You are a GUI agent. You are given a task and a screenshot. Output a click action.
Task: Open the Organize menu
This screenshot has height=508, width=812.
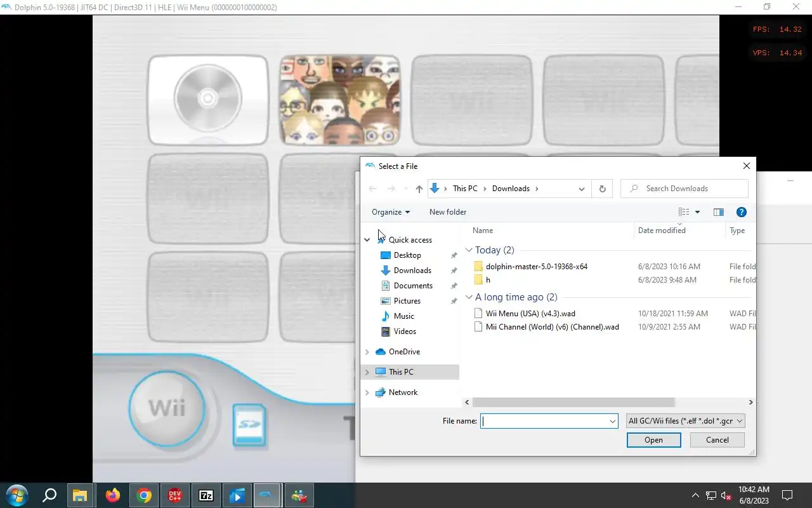pyautogui.click(x=391, y=212)
